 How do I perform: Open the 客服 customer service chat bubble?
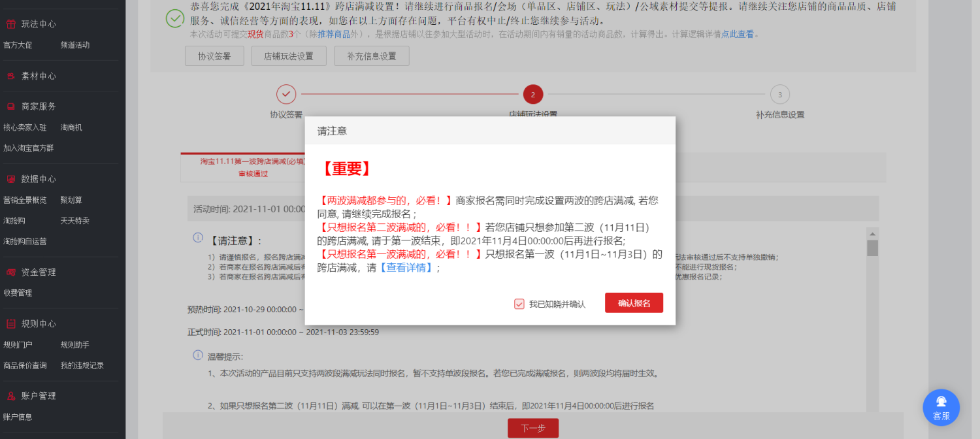pos(941,408)
